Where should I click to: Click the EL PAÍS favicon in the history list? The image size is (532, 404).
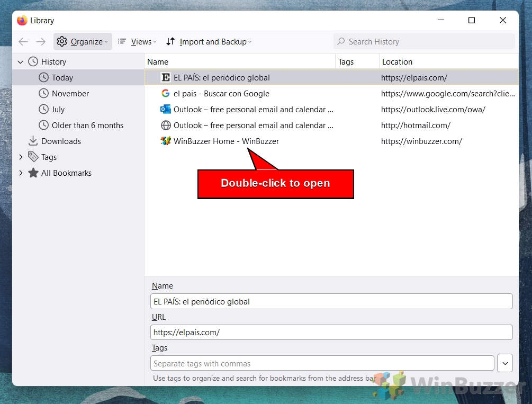pos(166,77)
